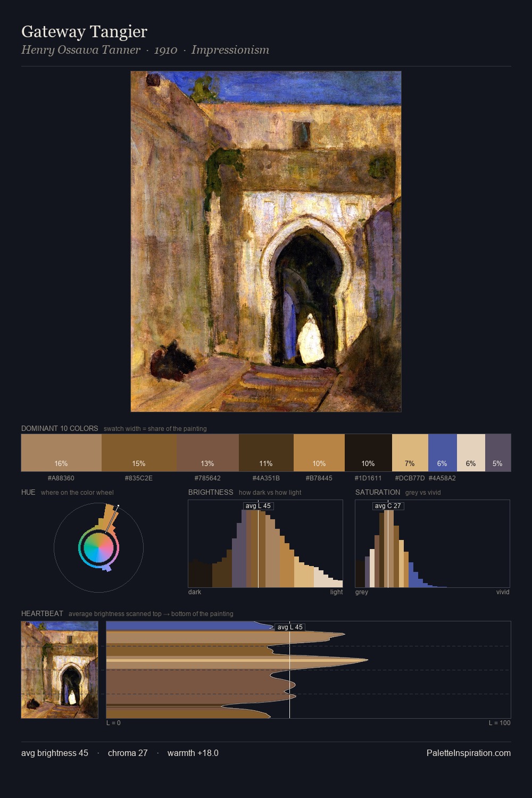
Task: Click the #835C2E hex code
Action: (x=139, y=478)
